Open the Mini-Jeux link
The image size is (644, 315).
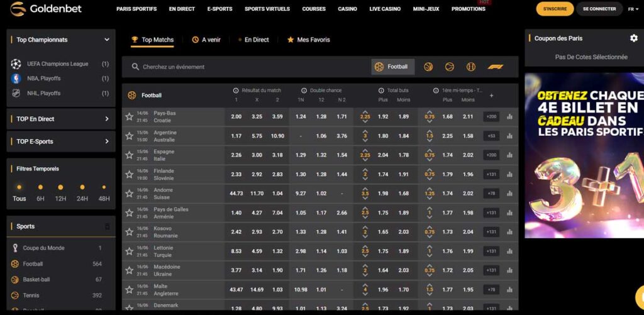[426, 9]
